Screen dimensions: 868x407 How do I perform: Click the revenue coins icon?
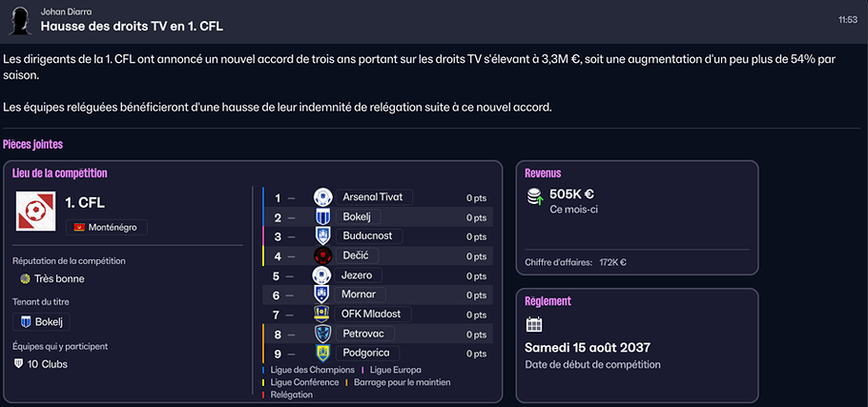(x=534, y=195)
